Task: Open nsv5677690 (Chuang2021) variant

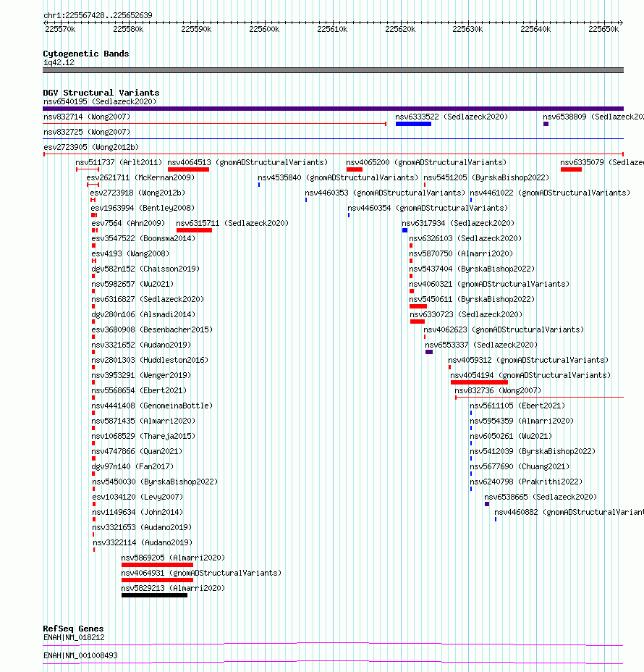Action: click(520, 467)
